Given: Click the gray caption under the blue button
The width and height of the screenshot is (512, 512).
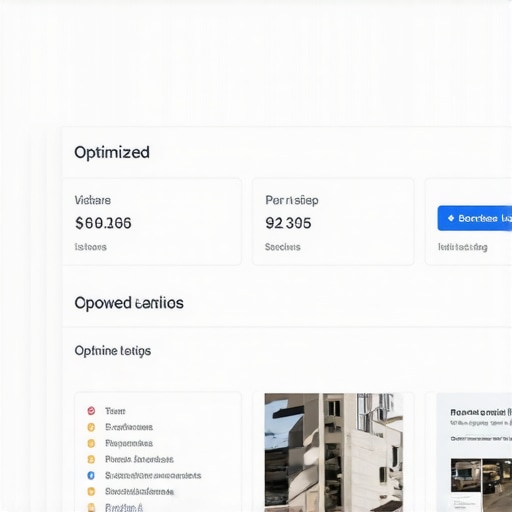Looking at the screenshot, I should pyautogui.click(x=463, y=247).
